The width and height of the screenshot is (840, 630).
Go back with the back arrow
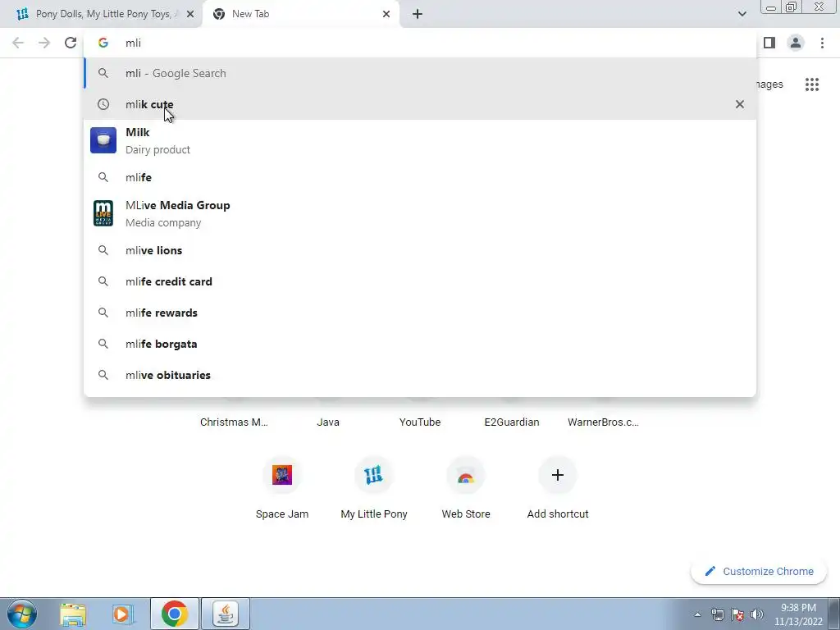18,43
